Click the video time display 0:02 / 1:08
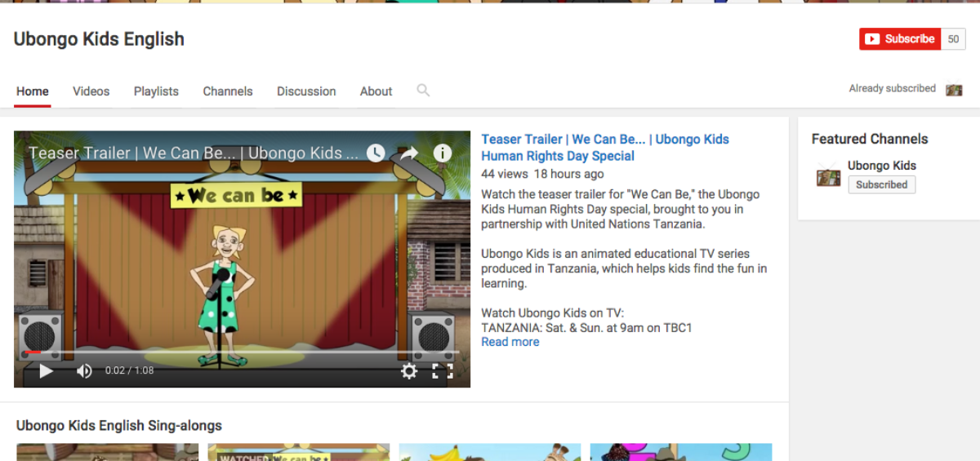980x461 pixels. (x=129, y=370)
